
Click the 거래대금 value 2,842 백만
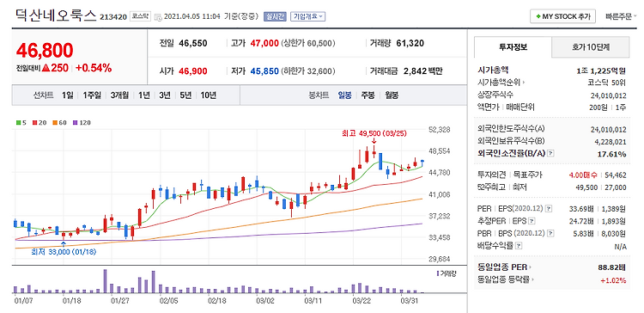(423, 71)
